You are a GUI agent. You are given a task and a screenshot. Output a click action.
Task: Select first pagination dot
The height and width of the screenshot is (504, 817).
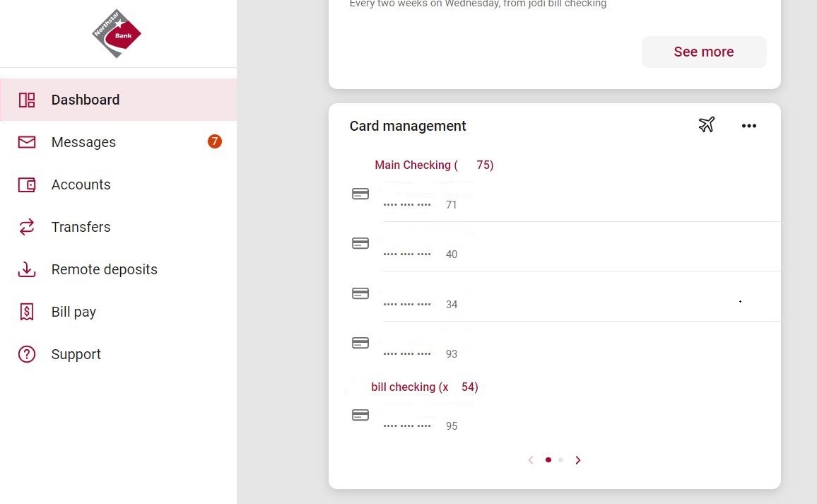tap(548, 460)
